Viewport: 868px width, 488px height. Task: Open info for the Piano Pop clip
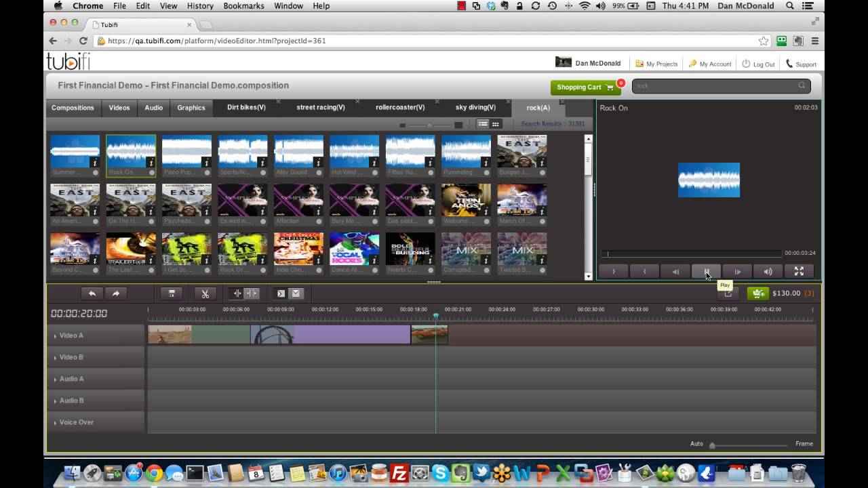[207, 163]
